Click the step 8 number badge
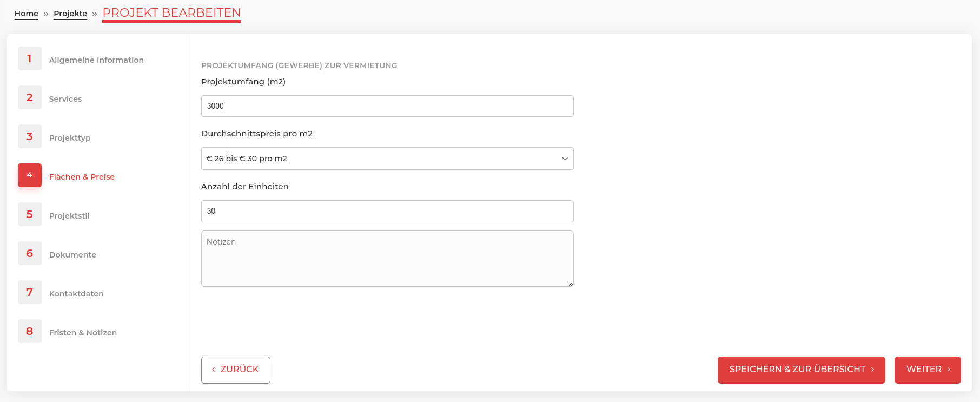 (x=30, y=331)
